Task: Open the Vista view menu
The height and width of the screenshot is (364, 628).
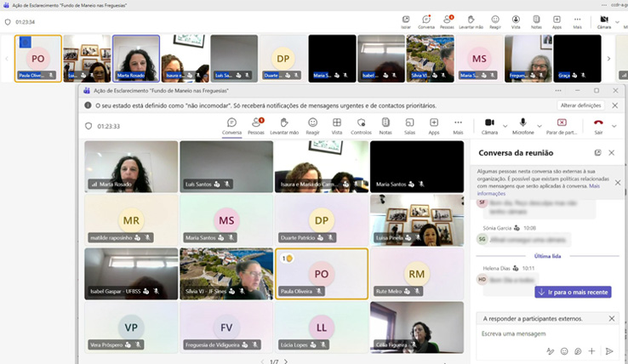Action: (337, 126)
